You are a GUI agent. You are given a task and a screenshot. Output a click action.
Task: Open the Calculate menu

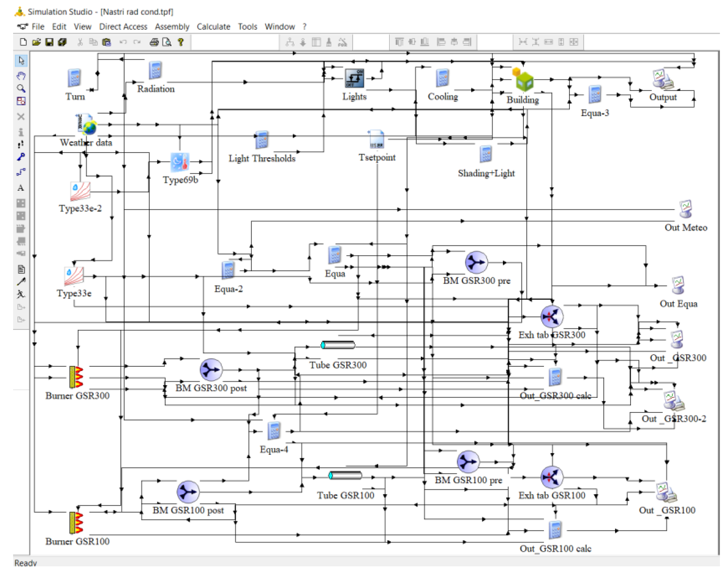point(213,27)
